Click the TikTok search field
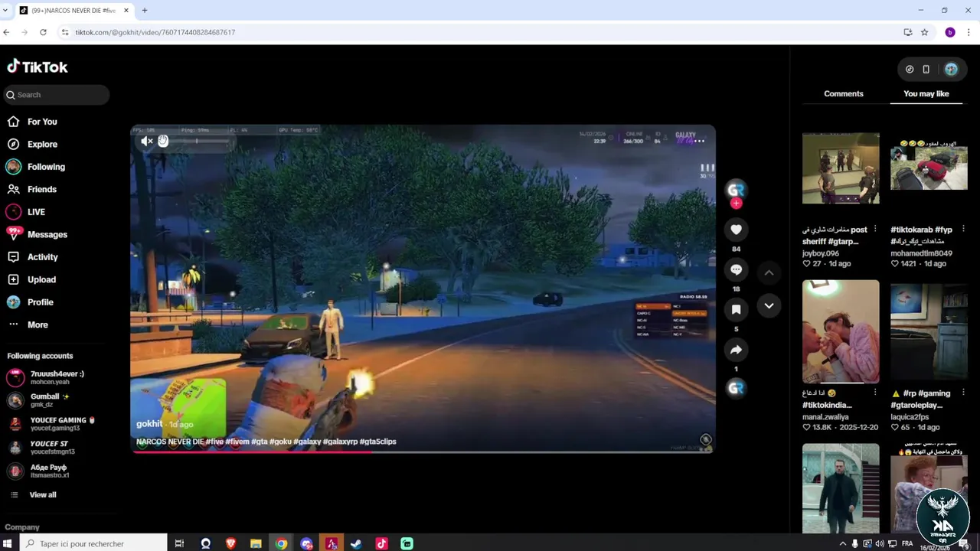Viewport: 980px width, 551px height. (55, 95)
